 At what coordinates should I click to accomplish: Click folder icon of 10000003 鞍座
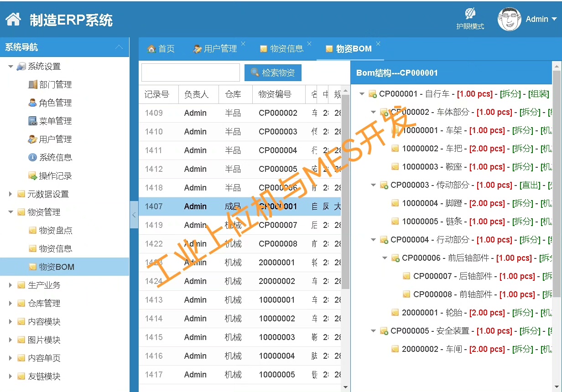click(x=395, y=167)
